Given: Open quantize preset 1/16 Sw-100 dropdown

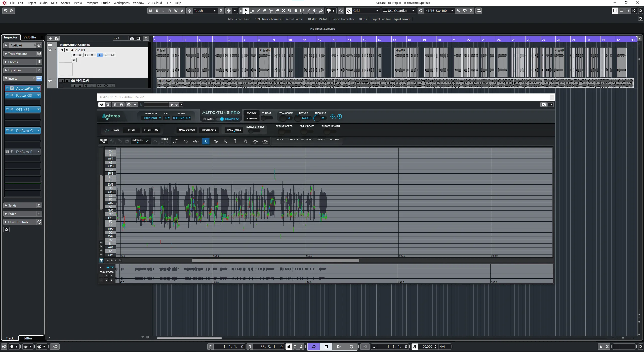Looking at the screenshot, I should [439, 11].
